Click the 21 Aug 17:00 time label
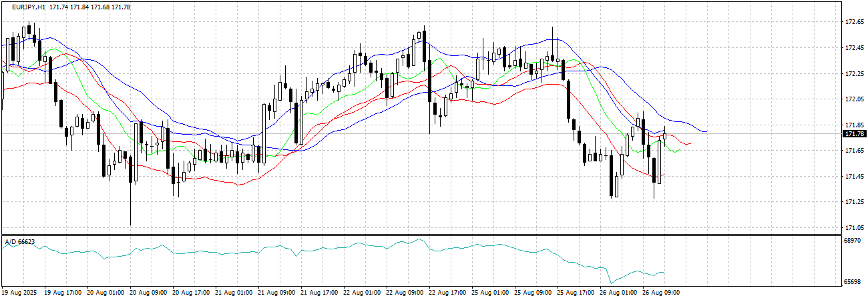Image resolution: width=868 pixels, height=300 pixels. (x=320, y=293)
